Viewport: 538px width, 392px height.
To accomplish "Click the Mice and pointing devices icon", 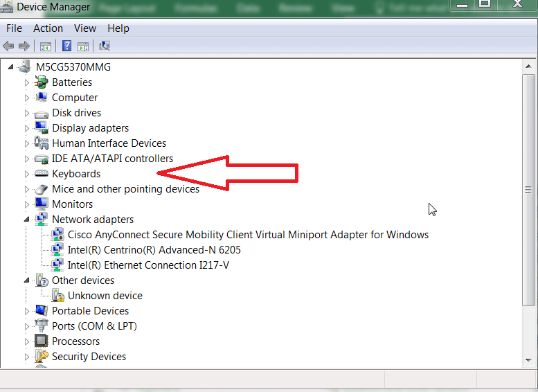I will click(x=41, y=189).
